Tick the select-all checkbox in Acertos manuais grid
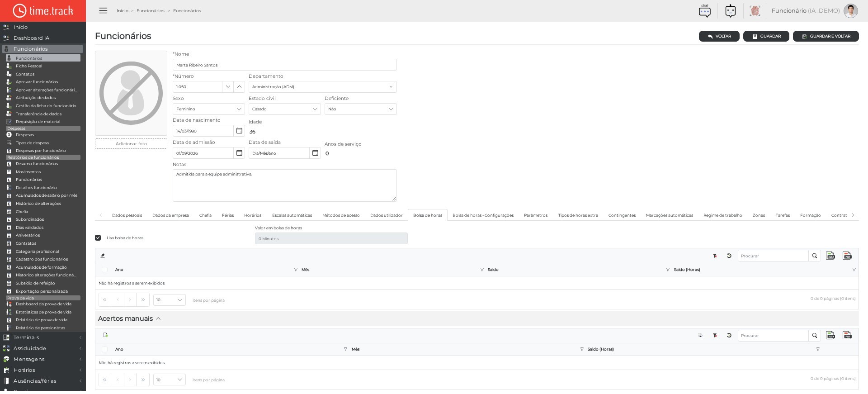This screenshot has width=868, height=394. tap(105, 349)
